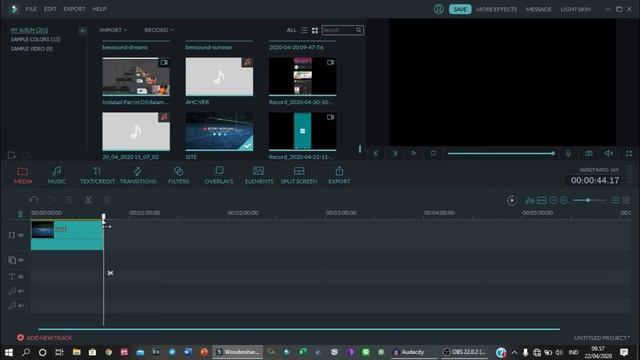
Task: Open the audio mixer icon
Action: (529, 200)
